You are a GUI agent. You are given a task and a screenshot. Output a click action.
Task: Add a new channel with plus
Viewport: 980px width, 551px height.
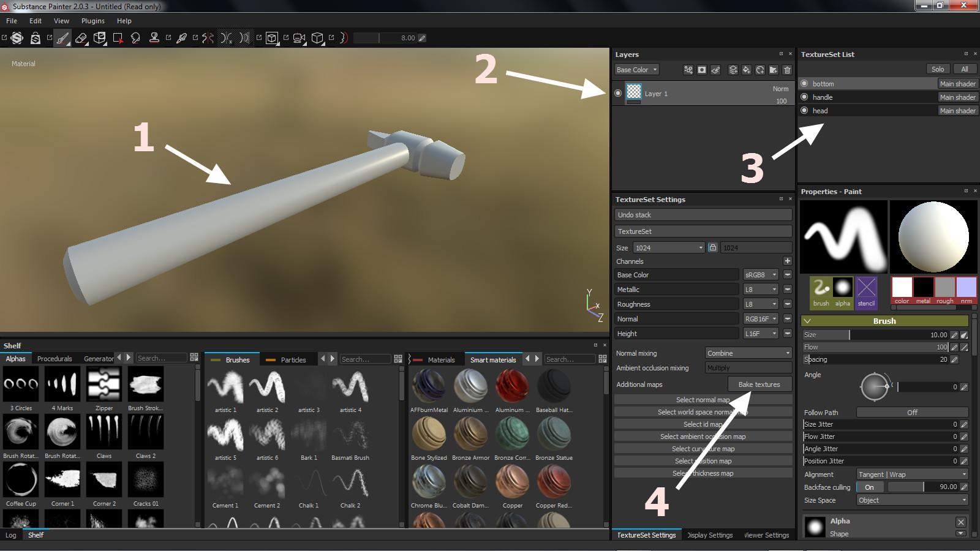pyautogui.click(x=787, y=261)
